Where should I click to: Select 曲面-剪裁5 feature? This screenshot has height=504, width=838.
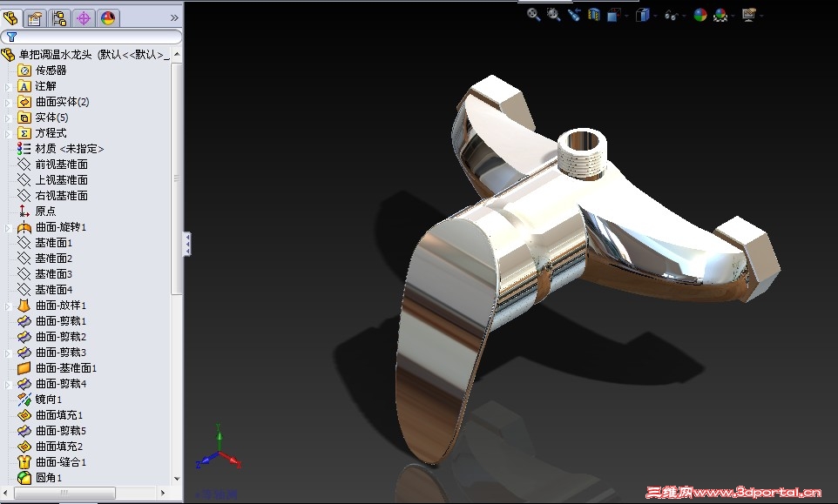point(60,431)
